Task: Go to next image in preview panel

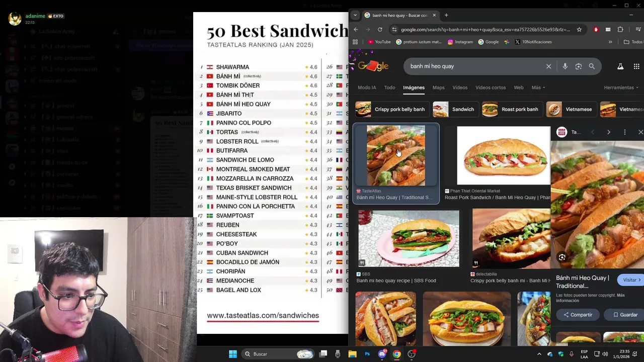Action: click(608, 132)
